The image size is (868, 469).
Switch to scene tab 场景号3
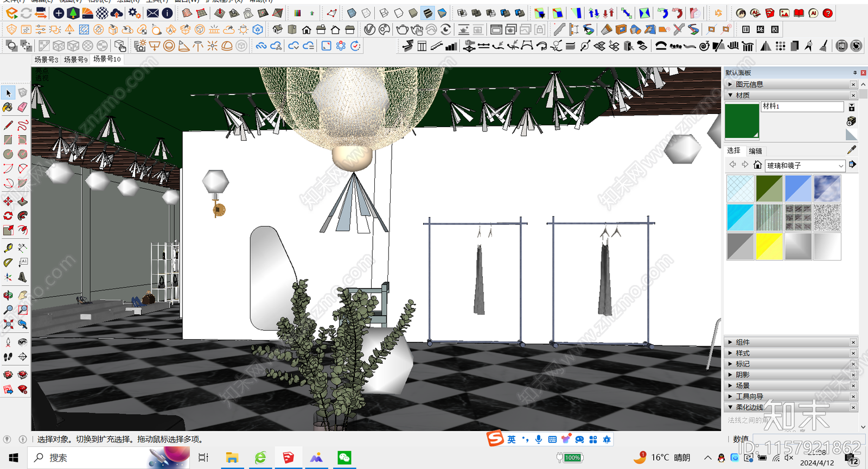46,60
